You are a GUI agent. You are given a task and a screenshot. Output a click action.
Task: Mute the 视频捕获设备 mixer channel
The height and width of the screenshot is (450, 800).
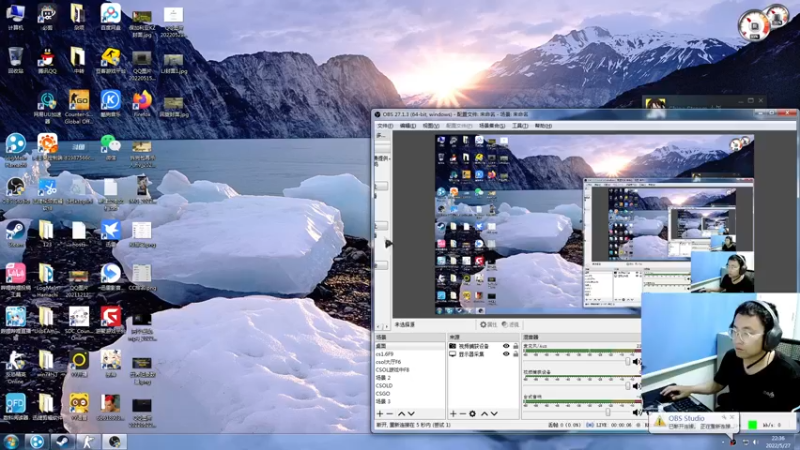click(636, 386)
